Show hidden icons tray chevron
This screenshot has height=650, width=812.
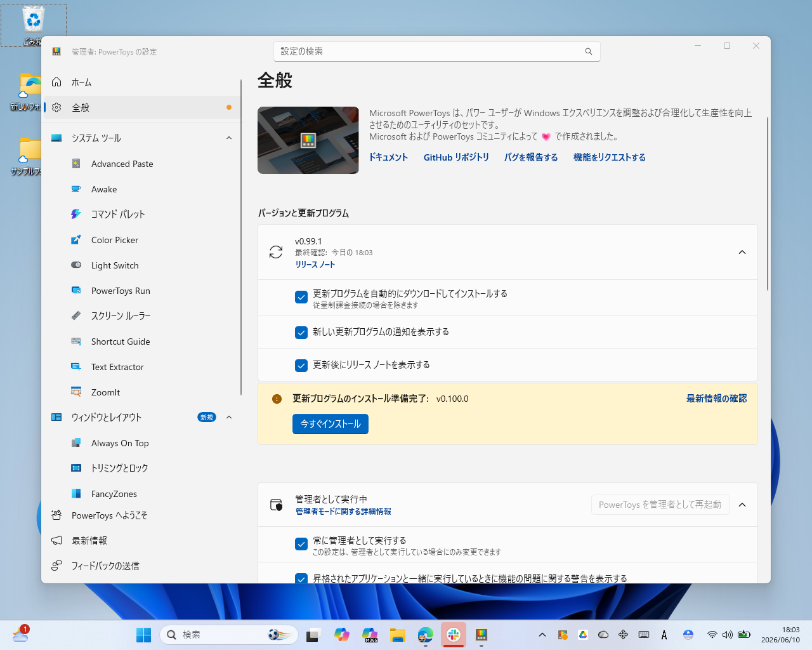[542, 635]
